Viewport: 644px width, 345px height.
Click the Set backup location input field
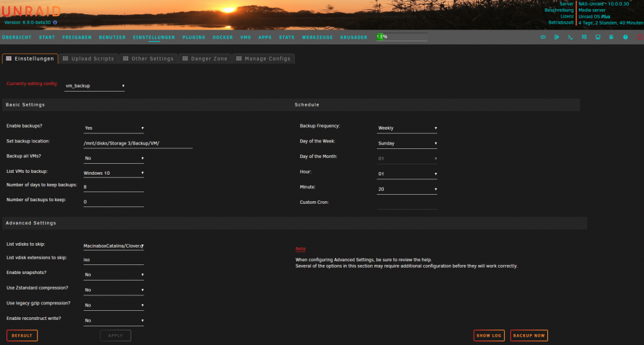[x=138, y=144]
